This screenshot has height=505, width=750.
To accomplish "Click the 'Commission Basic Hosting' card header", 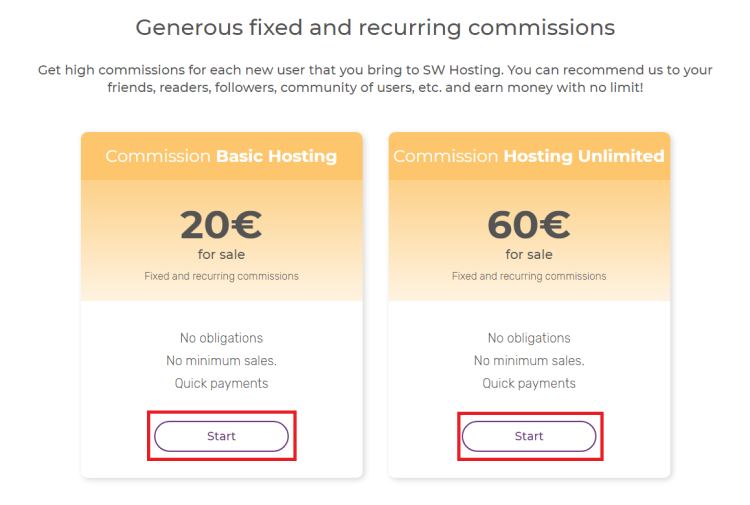I will pyautogui.click(x=221, y=156).
